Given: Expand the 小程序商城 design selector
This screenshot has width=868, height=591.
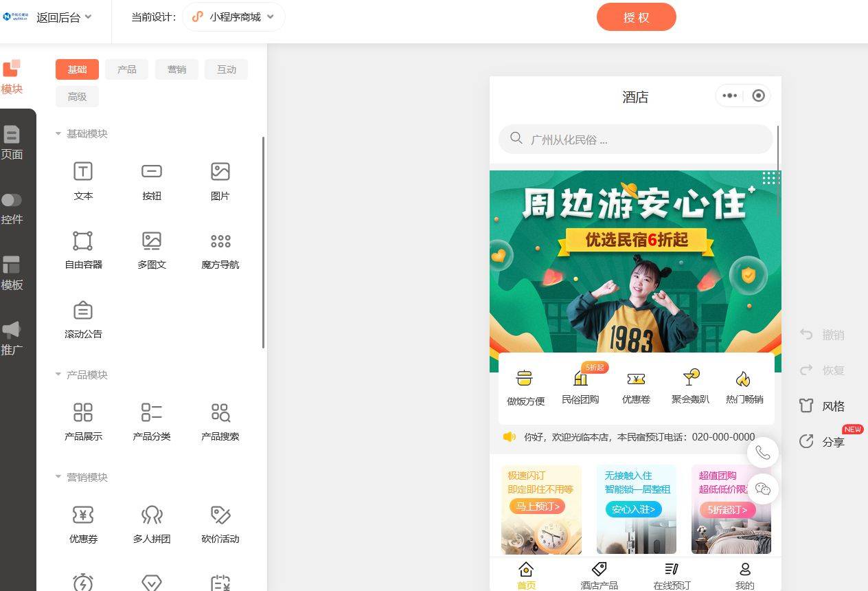Looking at the screenshot, I should 234,17.
